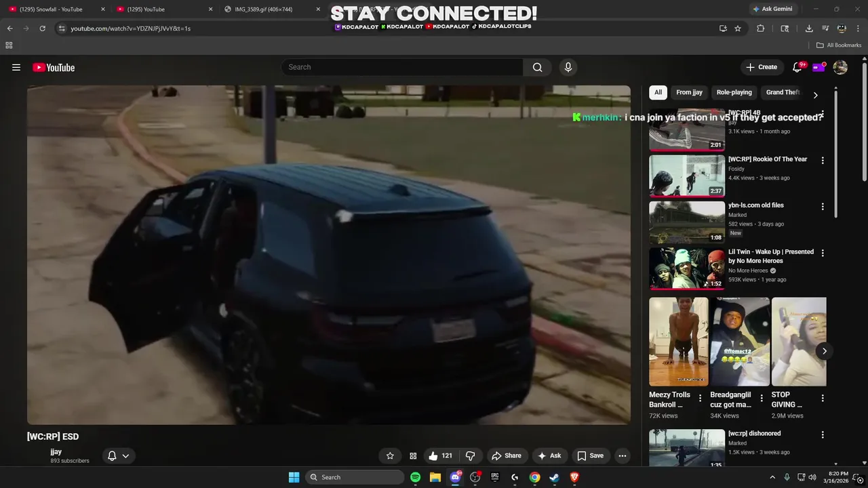This screenshot has height=488, width=868.
Task: Launch Steam from the taskbar
Action: coord(554,477)
